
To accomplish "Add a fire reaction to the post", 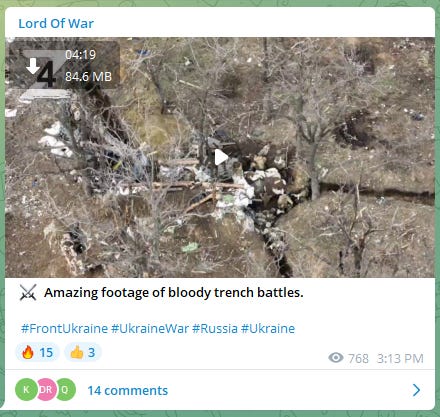I will pos(37,352).
